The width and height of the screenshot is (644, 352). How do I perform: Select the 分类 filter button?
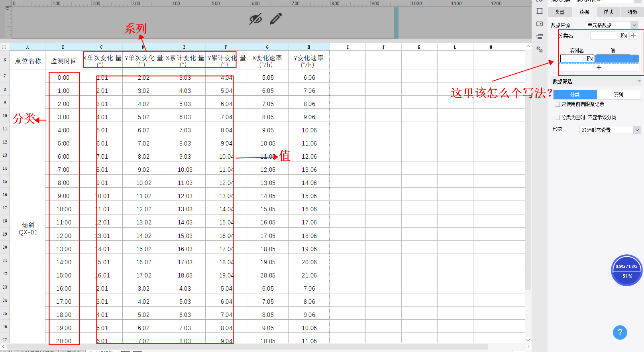click(x=575, y=94)
